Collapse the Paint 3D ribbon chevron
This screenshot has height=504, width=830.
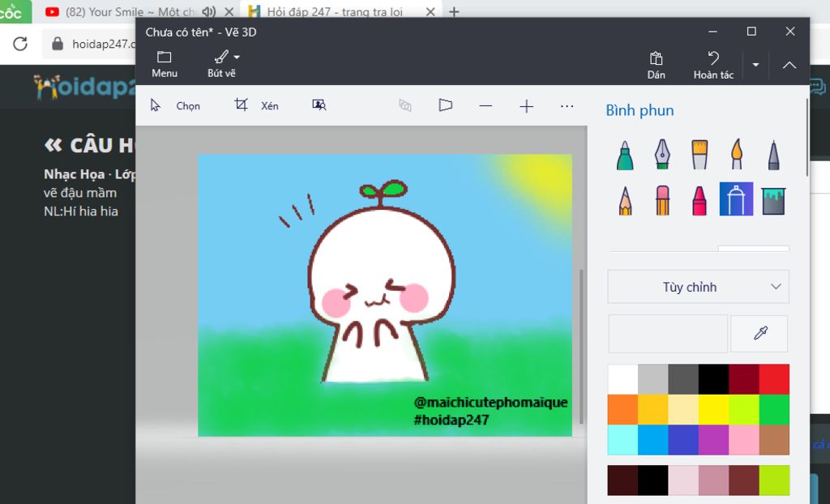click(x=789, y=65)
